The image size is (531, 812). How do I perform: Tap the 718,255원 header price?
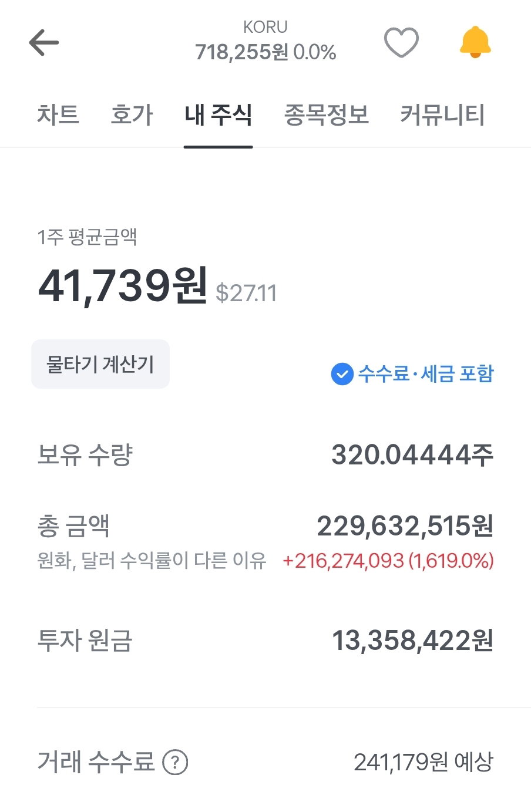click(x=241, y=52)
